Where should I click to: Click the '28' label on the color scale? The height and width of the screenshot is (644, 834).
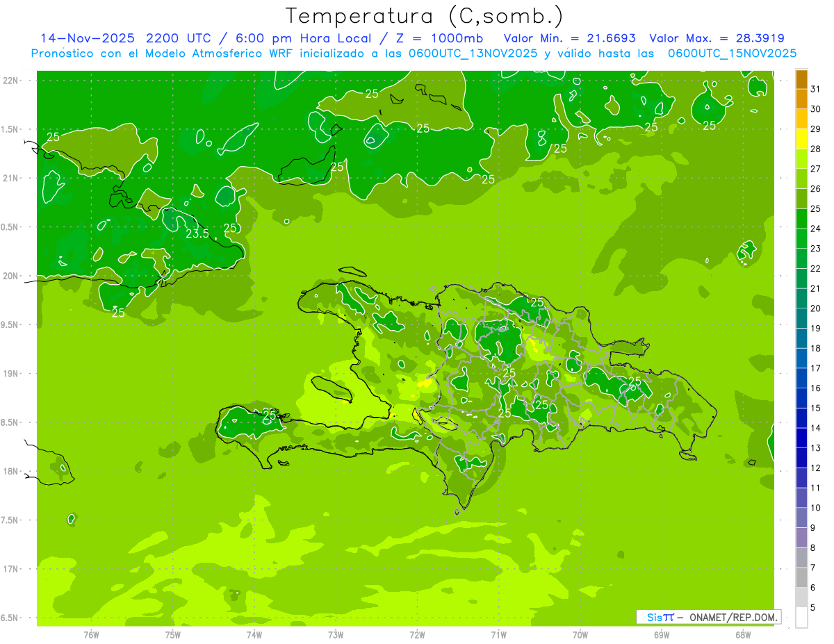(815, 149)
